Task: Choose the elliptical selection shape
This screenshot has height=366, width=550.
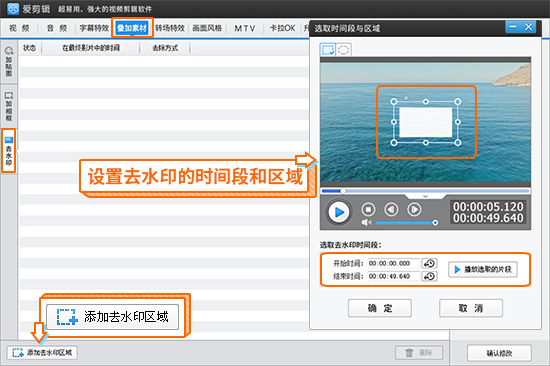Action: coord(343,50)
